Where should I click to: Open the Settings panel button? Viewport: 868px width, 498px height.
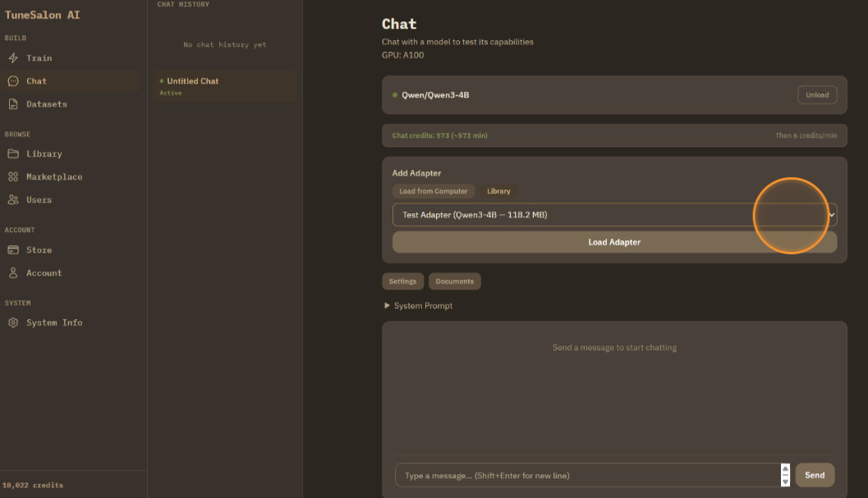402,281
